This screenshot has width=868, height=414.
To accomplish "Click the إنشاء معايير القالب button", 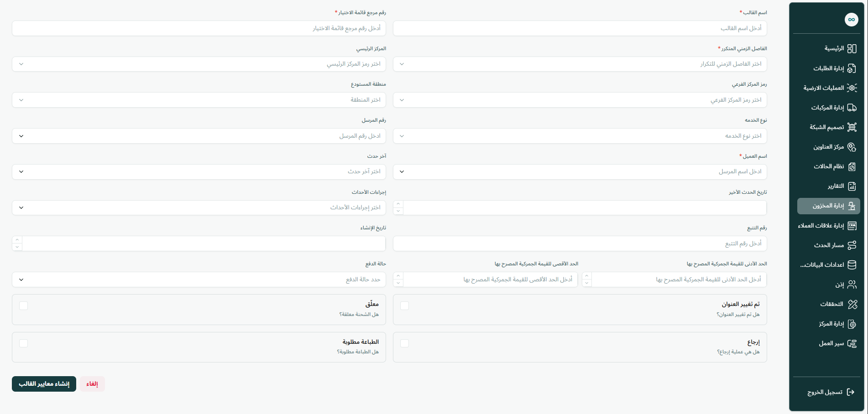I will [x=44, y=384].
